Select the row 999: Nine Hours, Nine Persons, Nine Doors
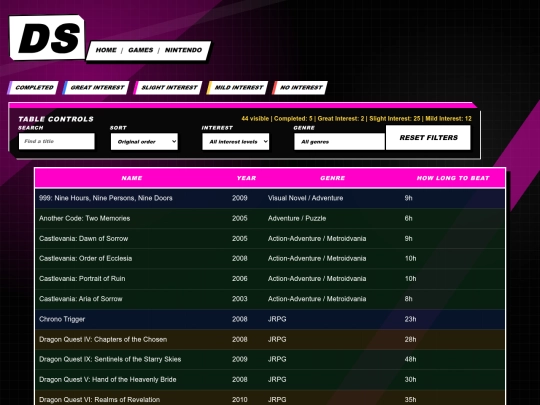Viewport: 540px width, 405px height. (270, 198)
